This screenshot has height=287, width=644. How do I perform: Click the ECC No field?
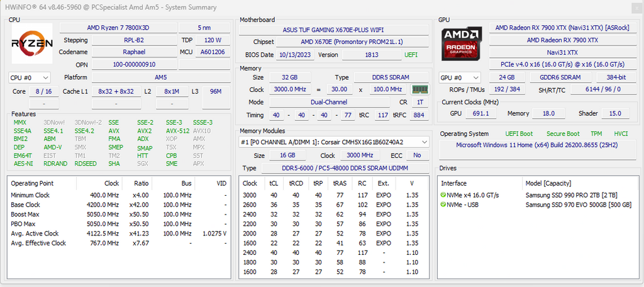pos(418,155)
